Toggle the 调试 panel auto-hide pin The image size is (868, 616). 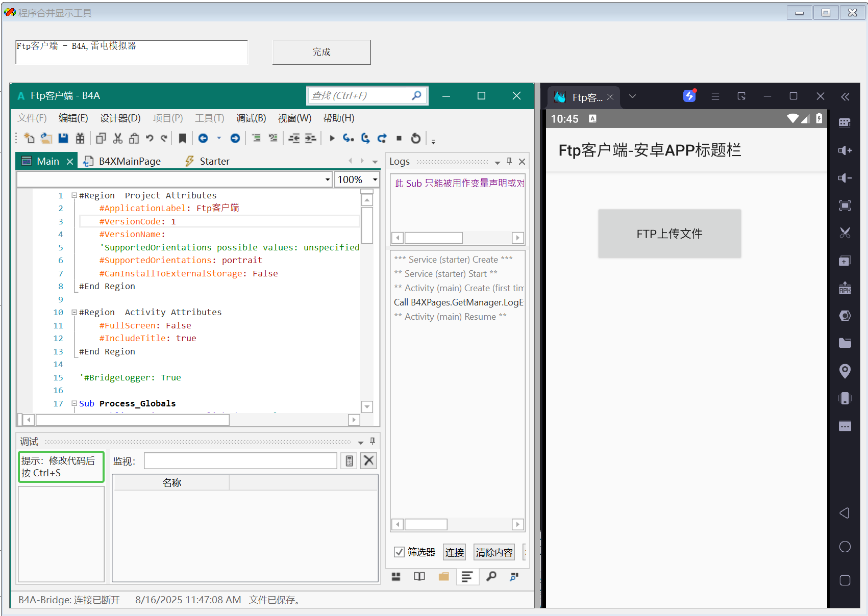coord(373,441)
